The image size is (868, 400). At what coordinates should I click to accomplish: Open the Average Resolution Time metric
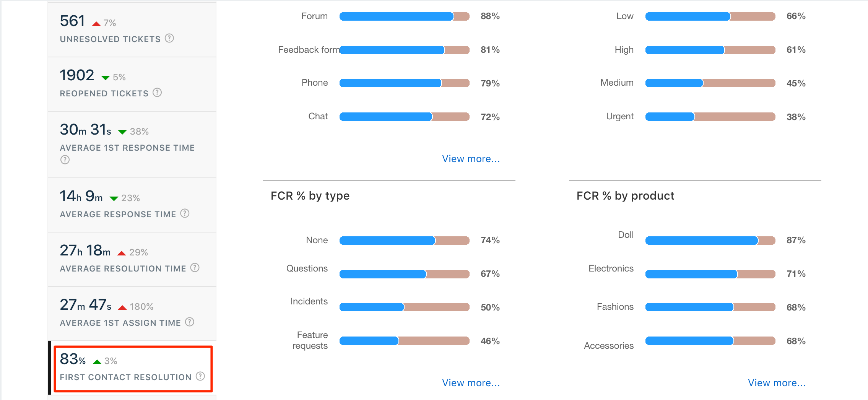click(x=132, y=259)
